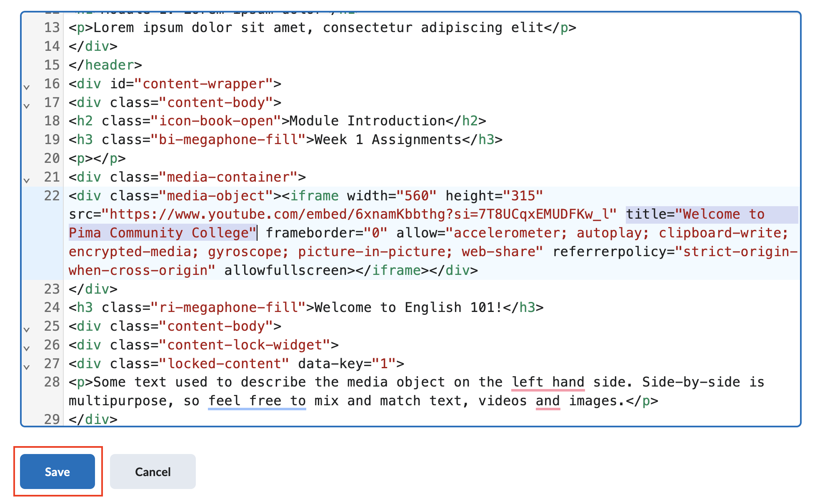Click the 'Module Introduction' heading text
Screen dimensions: 820x504
367,121
